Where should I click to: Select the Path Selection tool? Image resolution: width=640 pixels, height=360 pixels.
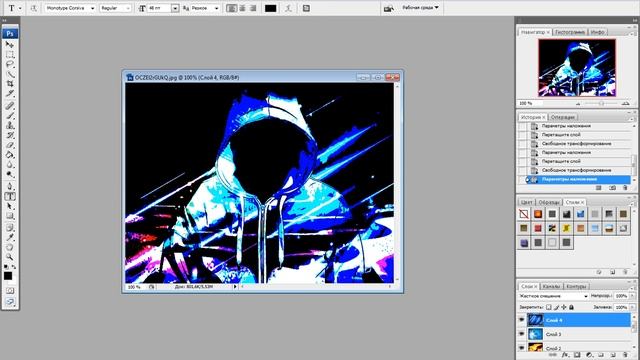click(10, 206)
